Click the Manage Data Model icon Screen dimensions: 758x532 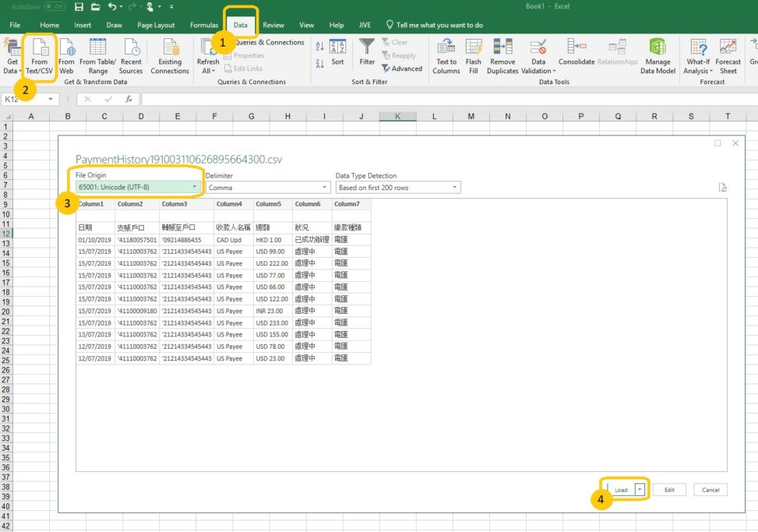click(658, 55)
